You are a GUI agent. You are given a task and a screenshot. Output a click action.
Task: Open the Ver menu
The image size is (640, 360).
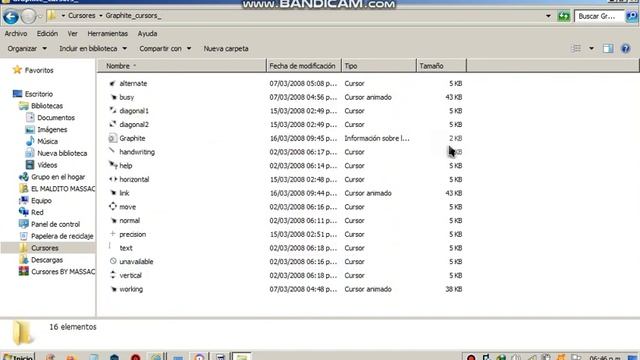pos(72,33)
